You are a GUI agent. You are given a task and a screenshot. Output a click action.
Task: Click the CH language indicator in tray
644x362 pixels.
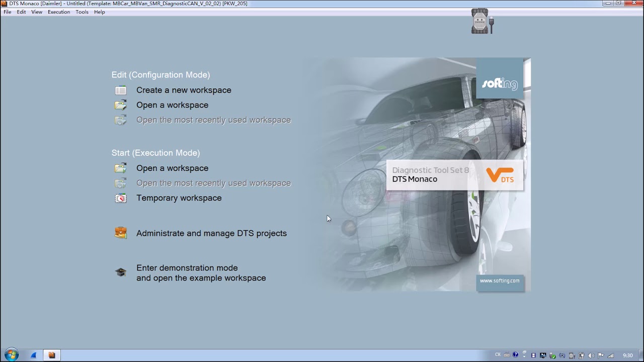[498, 354]
